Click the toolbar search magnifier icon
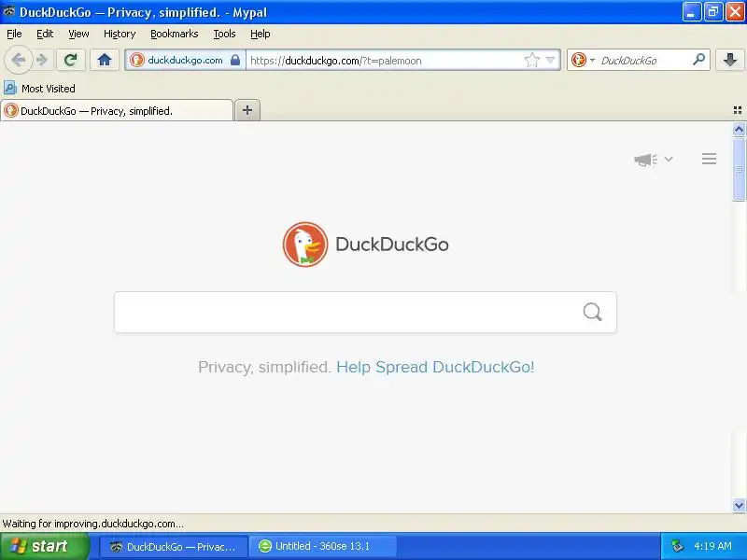This screenshot has width=747, height=560. coord(698,60)
